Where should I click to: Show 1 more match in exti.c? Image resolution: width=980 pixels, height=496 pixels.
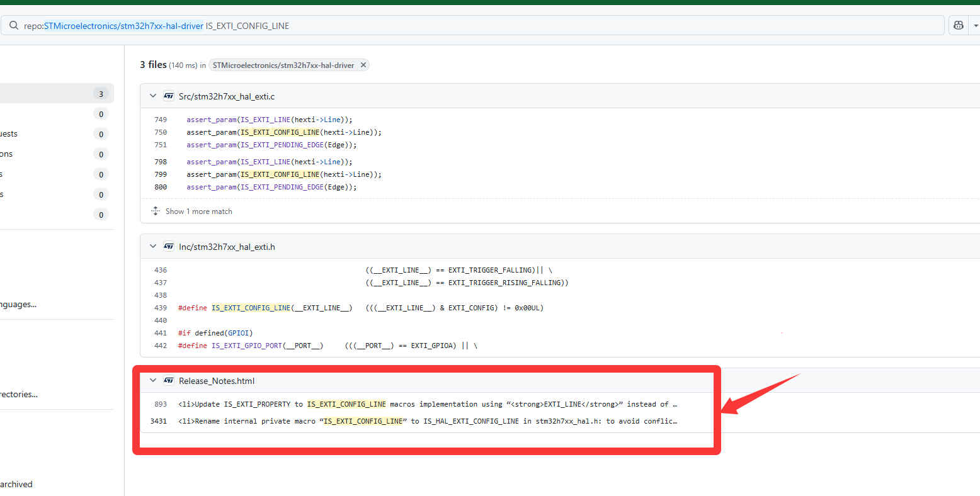point(198,211)
